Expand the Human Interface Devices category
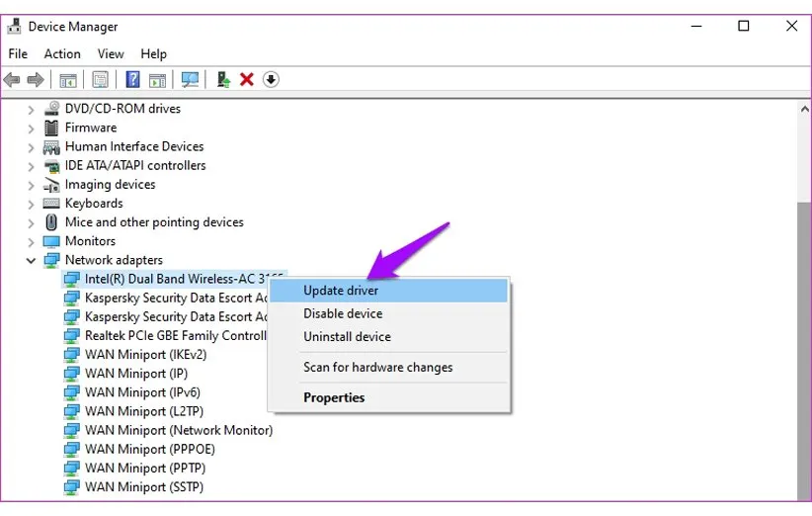This screenshot has width=812, height=516. click(x=31, y=147)
